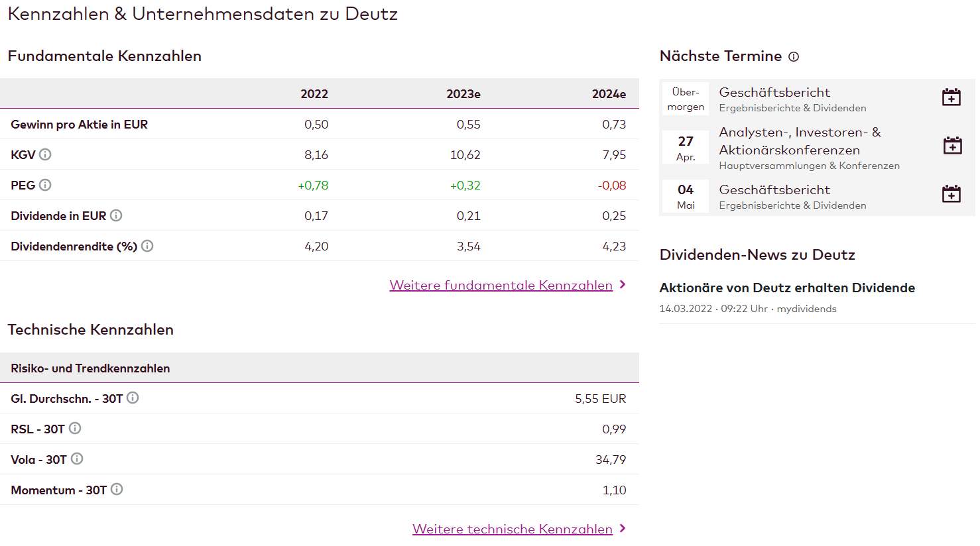Click the Gl. Durchschn. - 30T info icon
This screenshot has height=546, width=980.
[131, 398]
